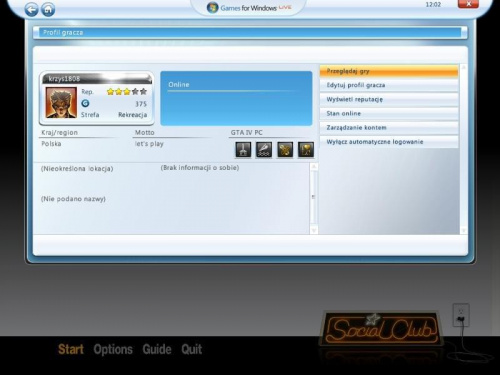Viewport: 500px width, 375px height.
Task: Open the trophy achievement icon
Action: tap(306, 150)
